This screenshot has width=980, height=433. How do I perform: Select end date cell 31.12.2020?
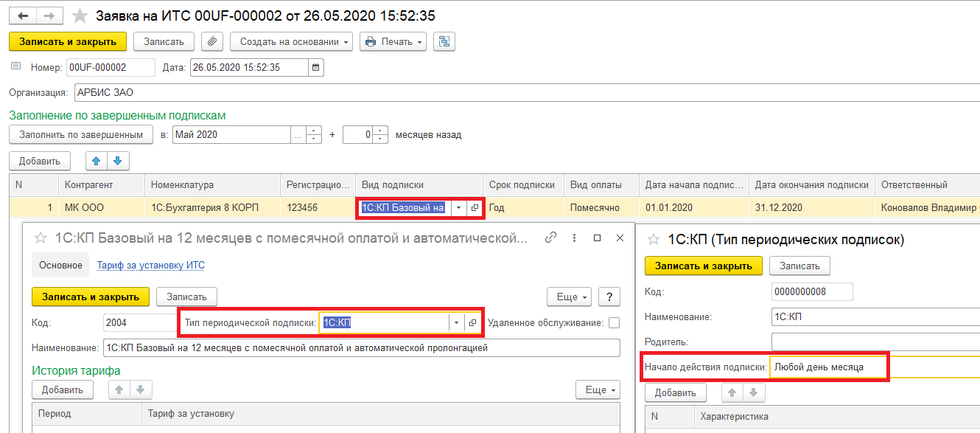click(811, 208)
